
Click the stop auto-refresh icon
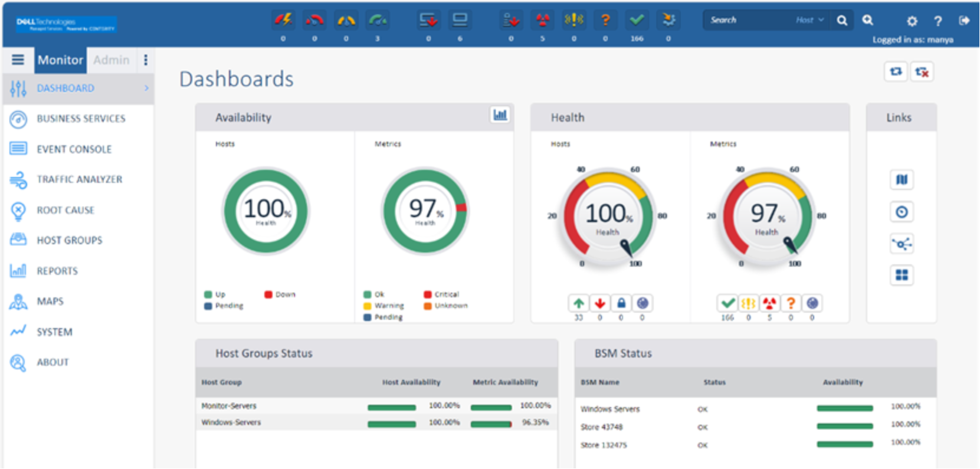pos(922,71)
